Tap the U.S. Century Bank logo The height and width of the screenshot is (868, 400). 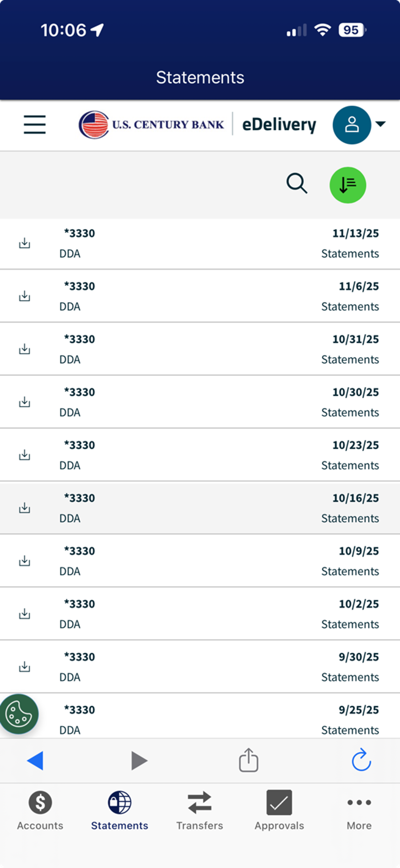152,124
